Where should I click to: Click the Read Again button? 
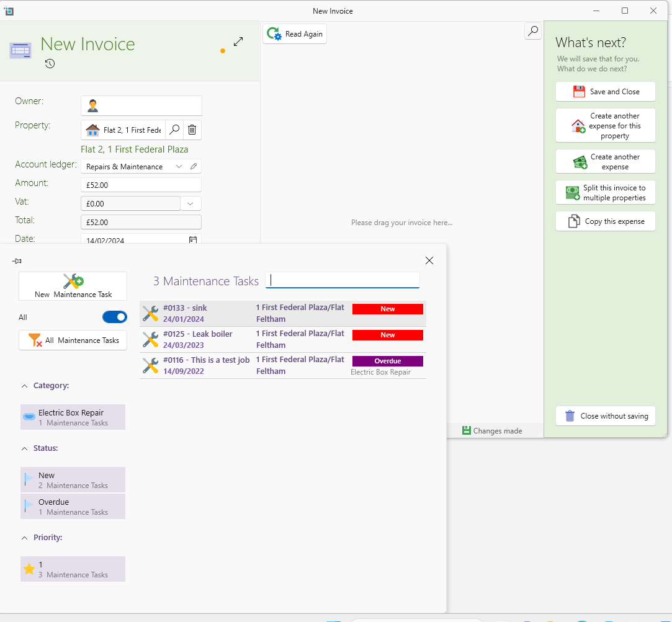click(x=295, y=34)
